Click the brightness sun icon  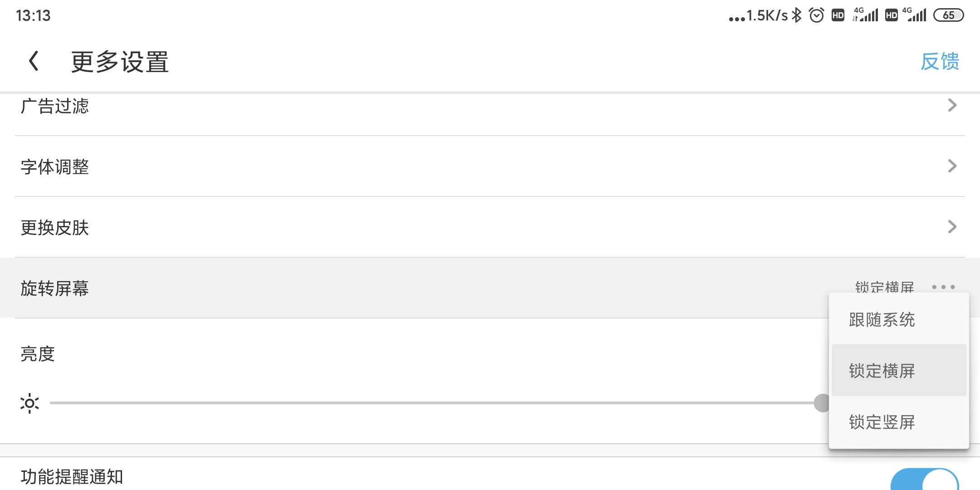click(x=29, y=403)
